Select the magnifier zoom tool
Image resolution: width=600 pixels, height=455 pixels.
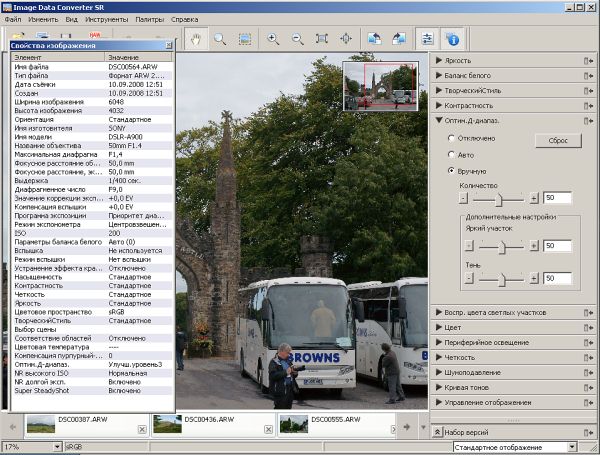coord(220,39)
